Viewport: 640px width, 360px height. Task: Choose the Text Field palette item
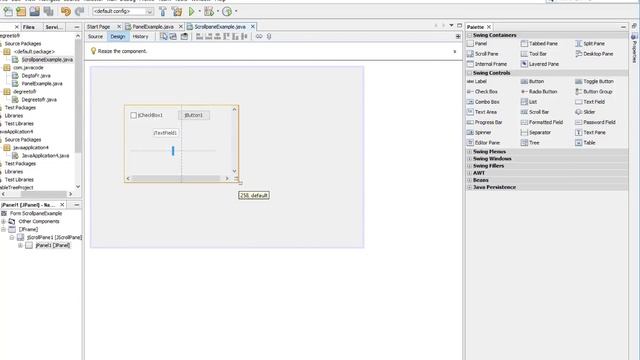(590, 102)
